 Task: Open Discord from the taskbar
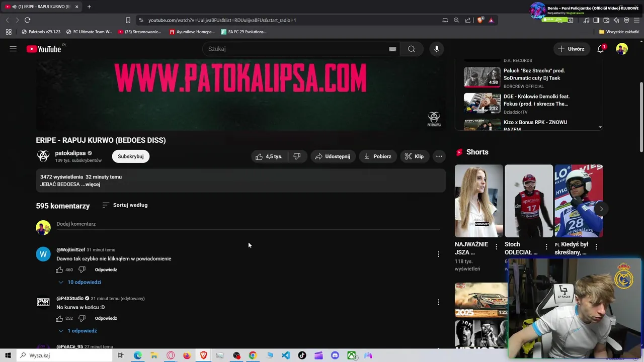click(x=335, y=355)
